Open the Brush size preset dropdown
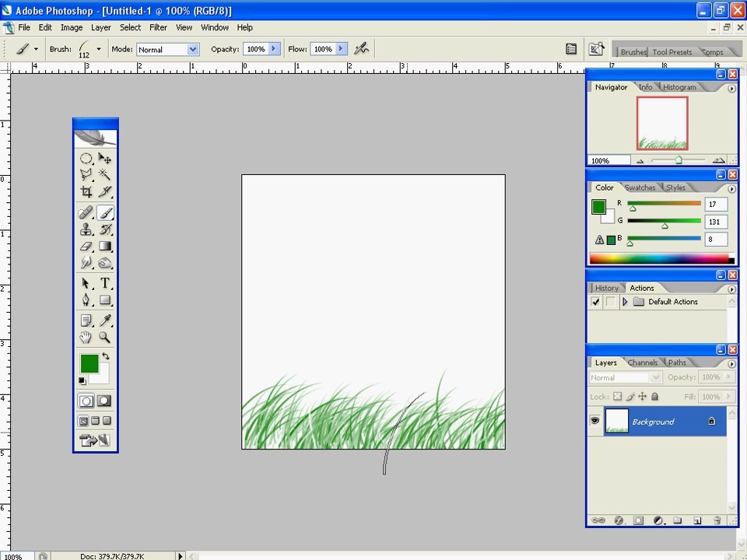Viewport: 747px width, 560px height. pyautogui.click(x=99, y=48)
